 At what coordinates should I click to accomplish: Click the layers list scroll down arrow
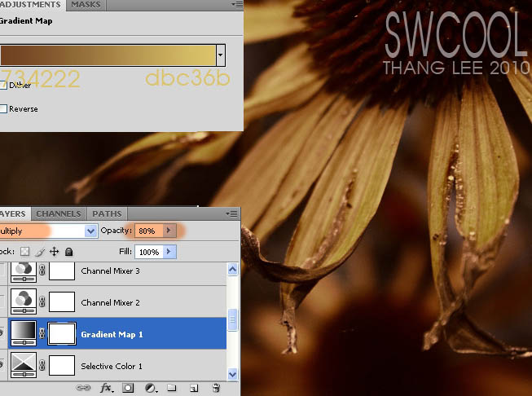[232, 374]
